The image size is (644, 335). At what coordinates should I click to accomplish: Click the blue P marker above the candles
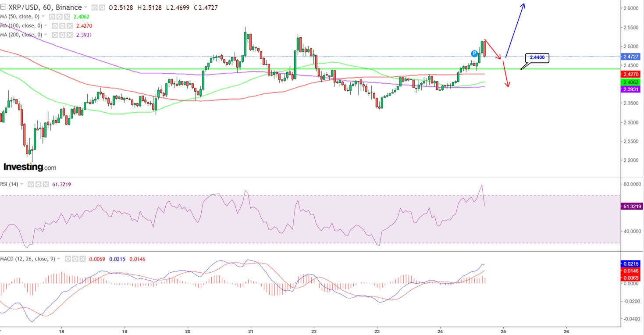[x=474, y=53]
